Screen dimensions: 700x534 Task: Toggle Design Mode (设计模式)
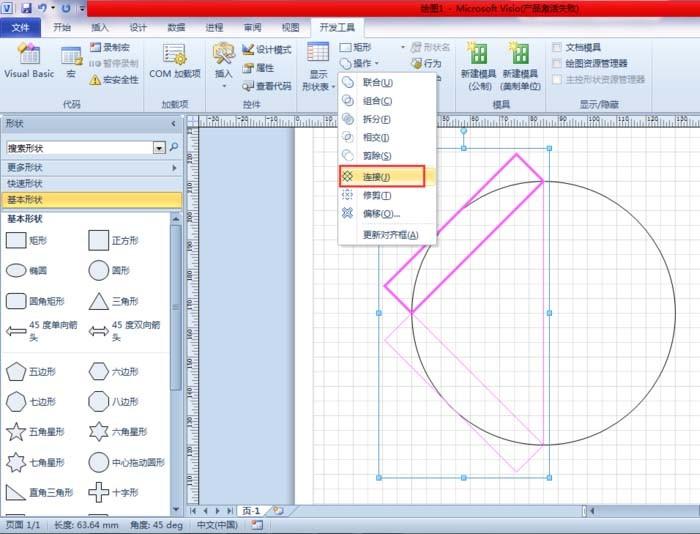(267, 50)
